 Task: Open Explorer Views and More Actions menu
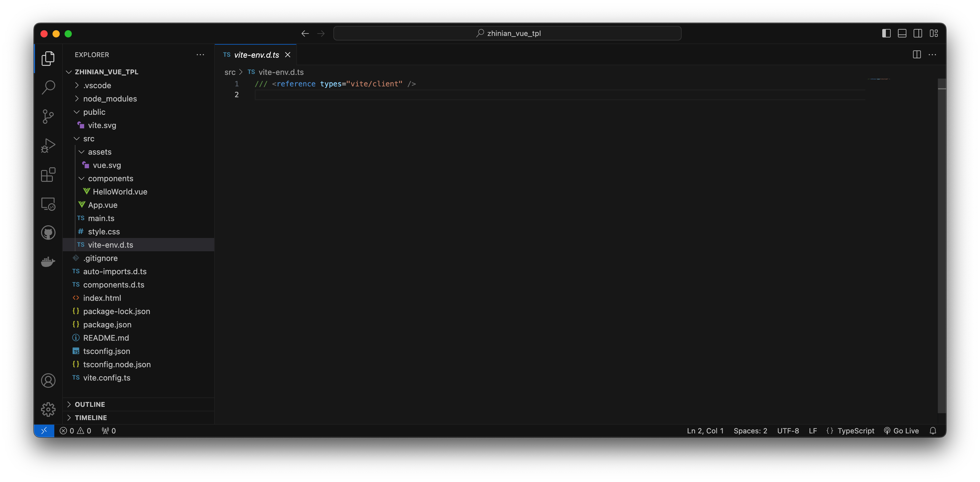tap(200, 55)
